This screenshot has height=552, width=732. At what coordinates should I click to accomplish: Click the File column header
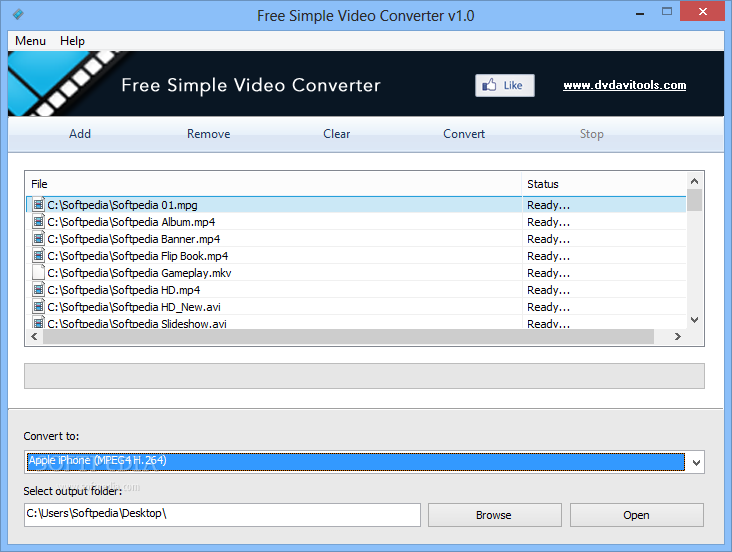point(274,184)
